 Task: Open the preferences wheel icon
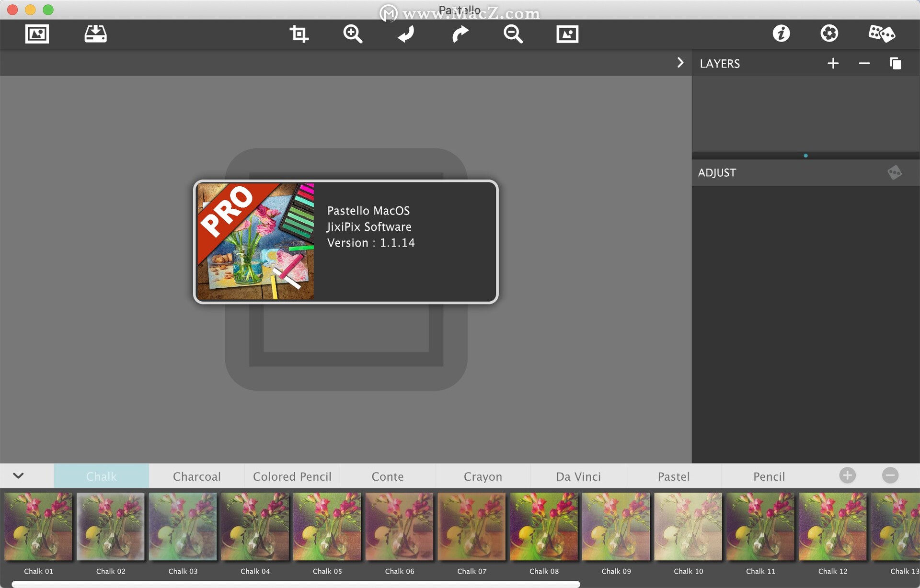(829, 34)
